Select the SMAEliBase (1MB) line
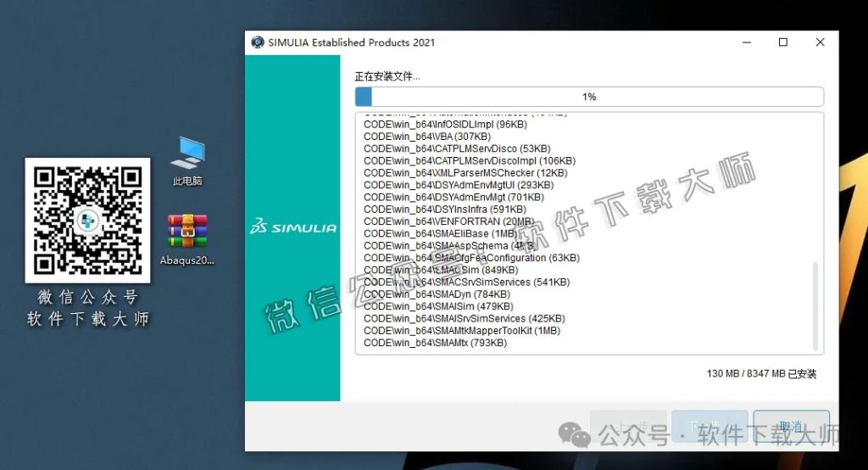This screenshot has width=868, height=470. tap(440, 234)
